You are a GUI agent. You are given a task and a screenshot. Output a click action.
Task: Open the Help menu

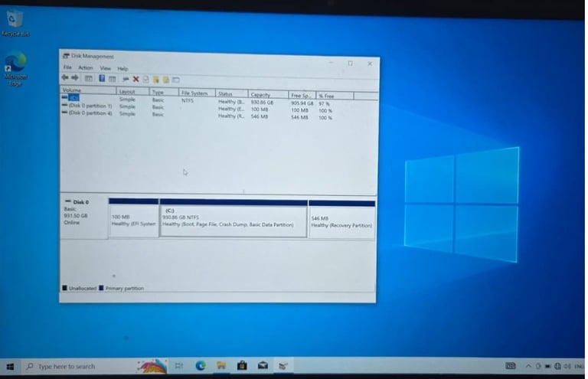point(122,69)
